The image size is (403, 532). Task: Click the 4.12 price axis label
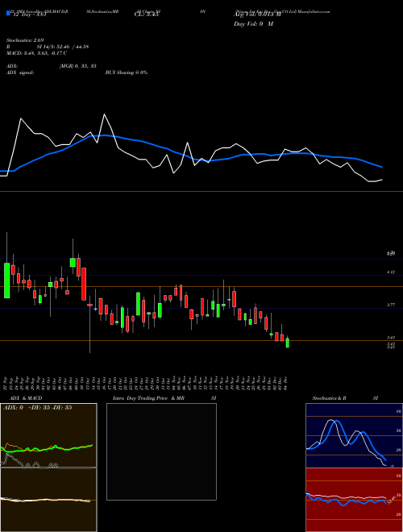pos(391,272)
